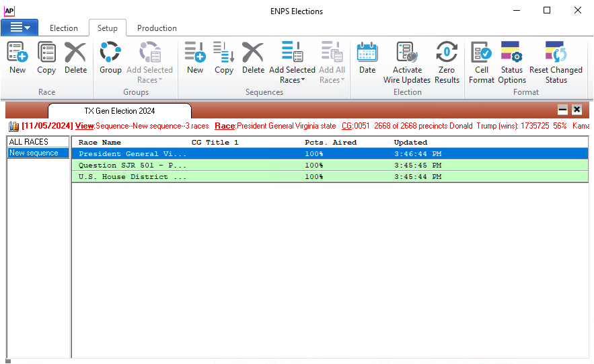Maximize the ENPS Elections window
The width and height of the screenshot is (594, 364).
(x=547, y=10)
